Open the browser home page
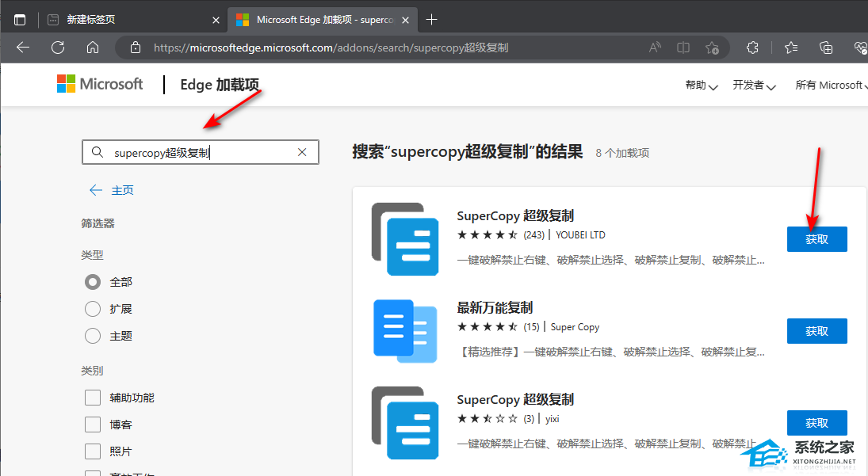The height and width of the screenshot is (476, 868). [93, 48]
